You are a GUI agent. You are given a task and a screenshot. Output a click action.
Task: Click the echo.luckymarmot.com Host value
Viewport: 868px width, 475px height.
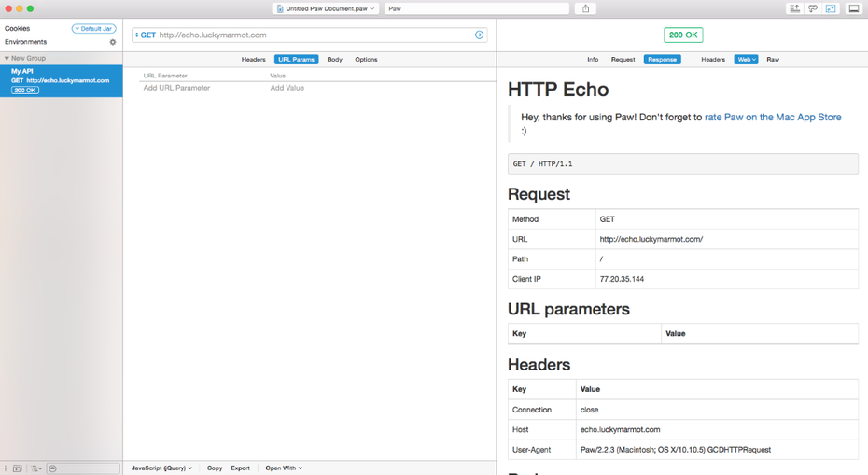[x=620, y=429]
